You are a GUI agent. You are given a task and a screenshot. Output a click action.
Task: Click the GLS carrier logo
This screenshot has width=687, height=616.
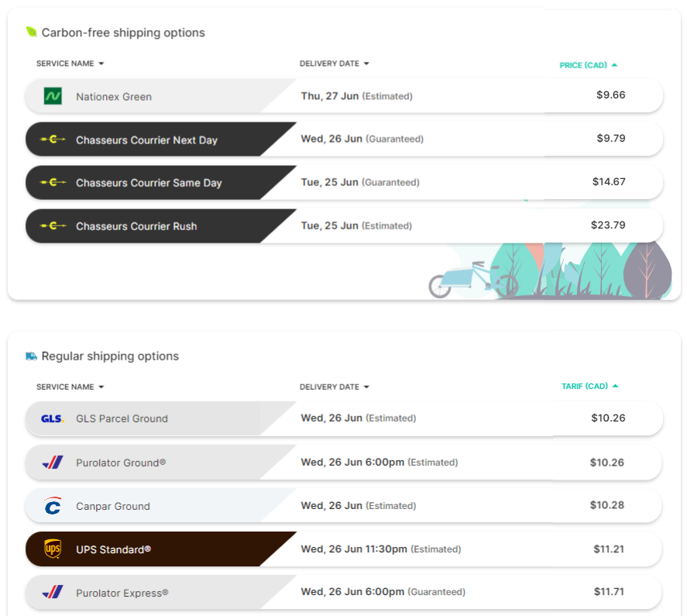click(x=53, y=418)
